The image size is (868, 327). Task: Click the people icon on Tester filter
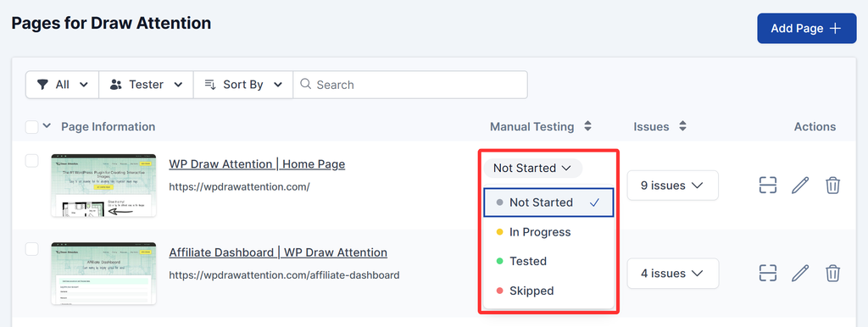click(x=115, y=85)
